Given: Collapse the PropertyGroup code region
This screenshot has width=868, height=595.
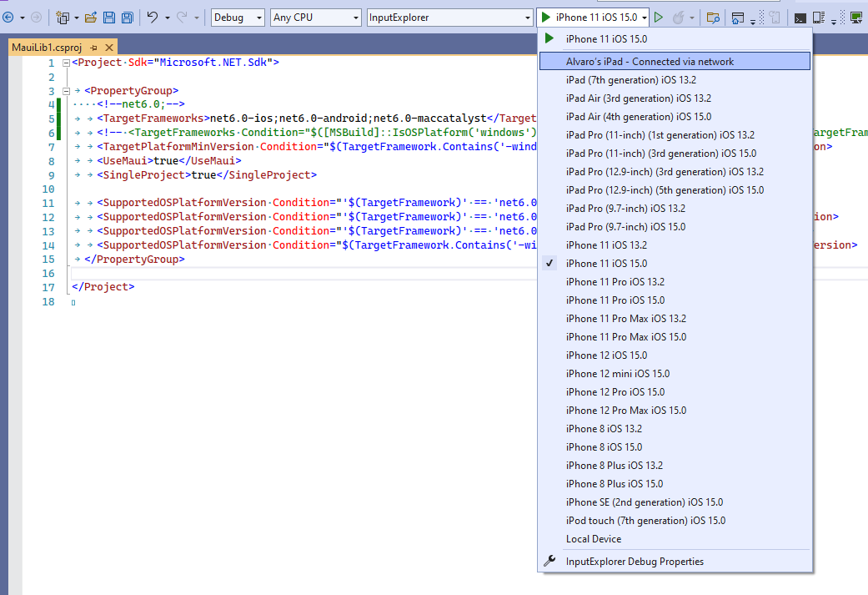Looking at the screenshot, I should pos(66,90).
